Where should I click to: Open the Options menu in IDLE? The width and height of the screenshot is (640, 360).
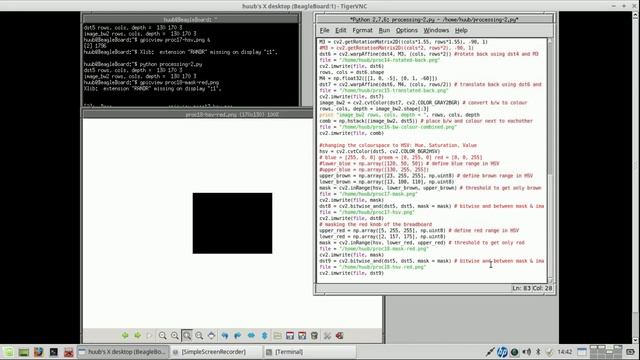(x=407, y=30)
